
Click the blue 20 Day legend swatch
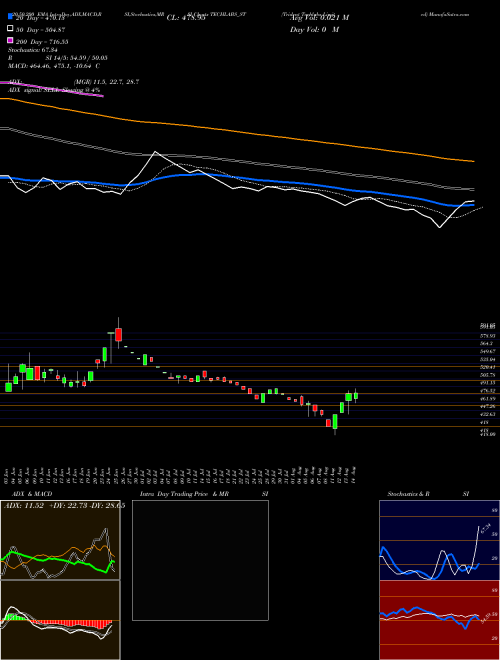click(x=10, y=17)
